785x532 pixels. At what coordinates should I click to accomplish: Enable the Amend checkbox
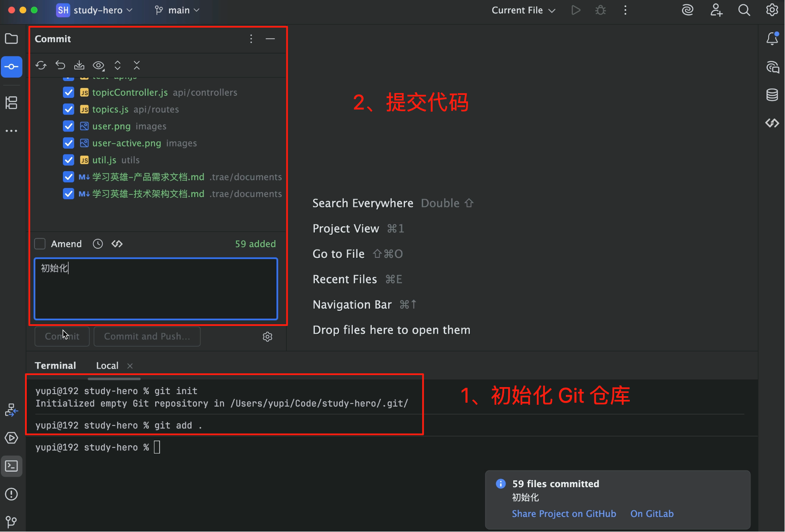coord(40,244)
